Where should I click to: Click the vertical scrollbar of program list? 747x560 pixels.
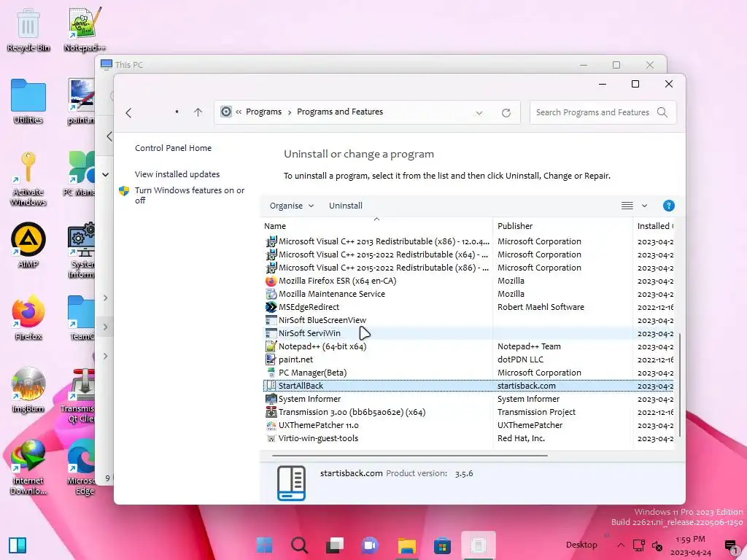pos(680,385)
